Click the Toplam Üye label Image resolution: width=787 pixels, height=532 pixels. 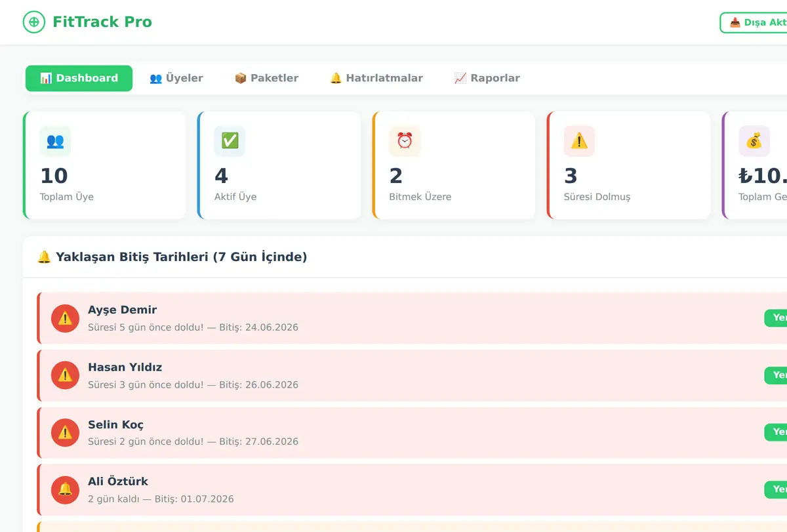[66, 197]
